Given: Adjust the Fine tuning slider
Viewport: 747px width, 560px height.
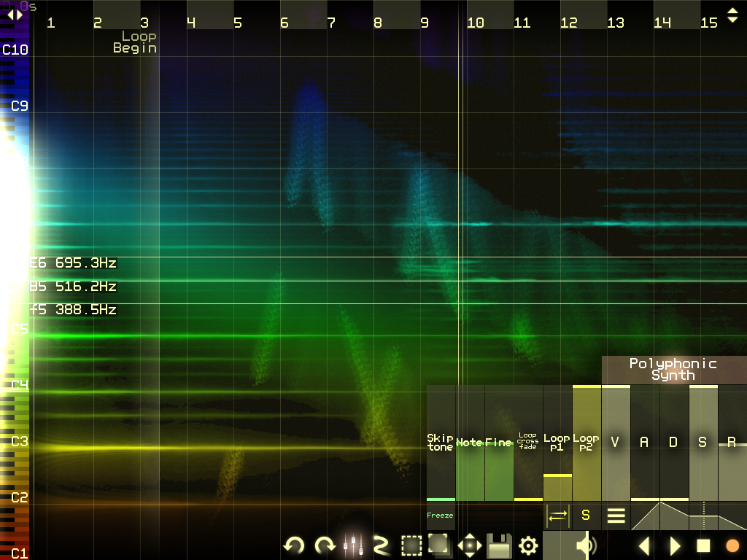Looking at the screenshot, I should pos(499,443).
